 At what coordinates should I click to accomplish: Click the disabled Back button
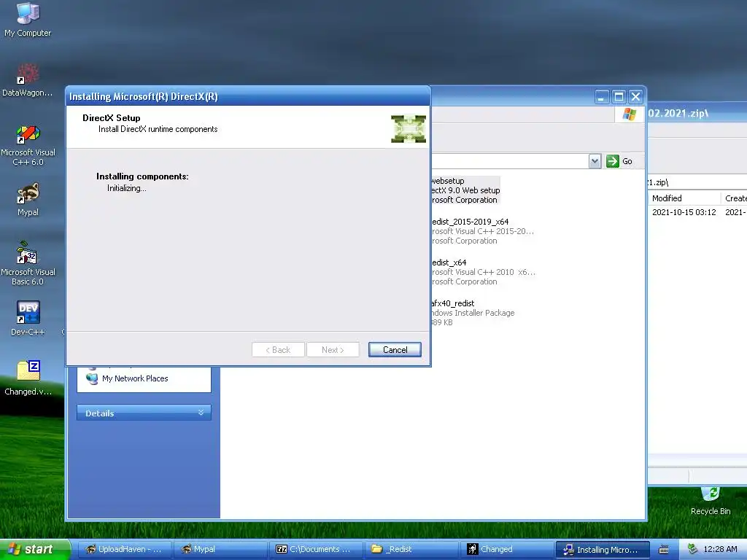coord(278,349)
